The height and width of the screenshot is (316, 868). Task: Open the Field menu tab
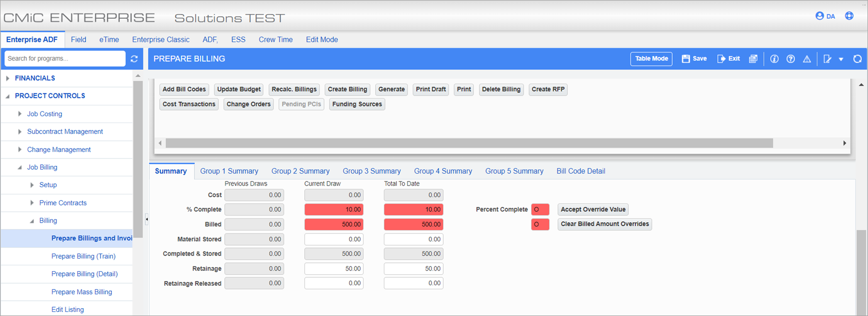tap(79, 40)
